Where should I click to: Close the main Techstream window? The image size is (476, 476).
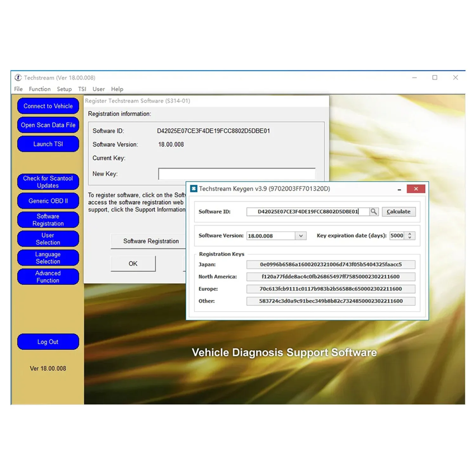(x=455, y=78)
